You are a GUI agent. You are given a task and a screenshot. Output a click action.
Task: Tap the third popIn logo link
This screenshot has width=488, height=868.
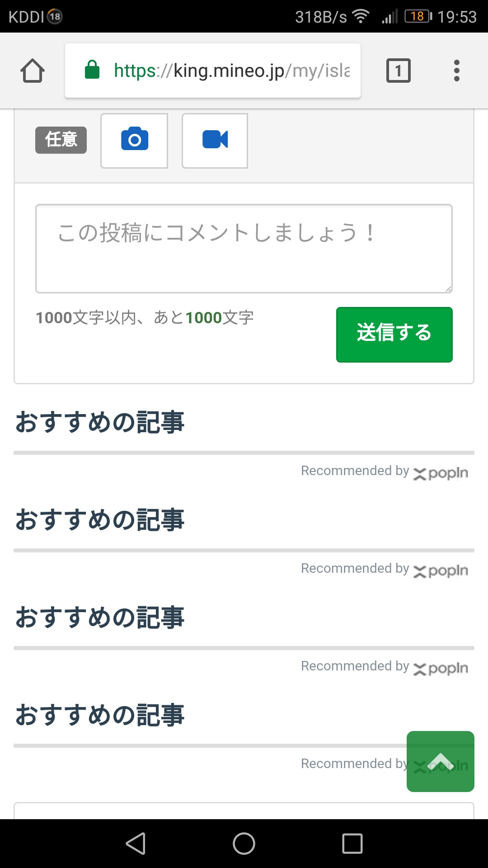click(x=441, y=668)
